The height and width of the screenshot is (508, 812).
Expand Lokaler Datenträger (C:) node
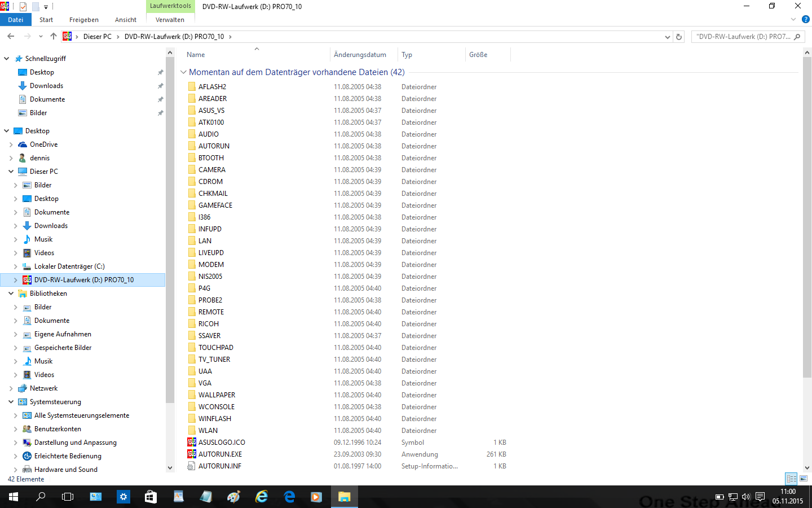point(15,266)
